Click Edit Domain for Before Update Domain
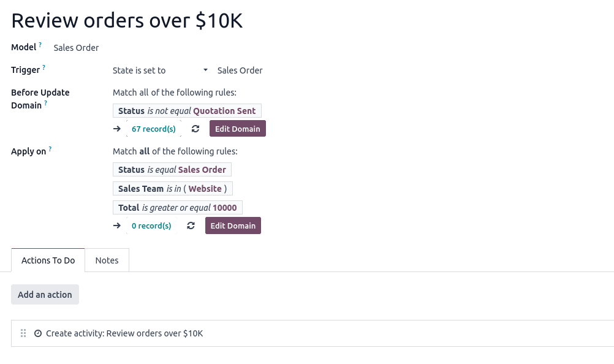The width and height of the screenshot is (614, 364). (x=237, y=129)
